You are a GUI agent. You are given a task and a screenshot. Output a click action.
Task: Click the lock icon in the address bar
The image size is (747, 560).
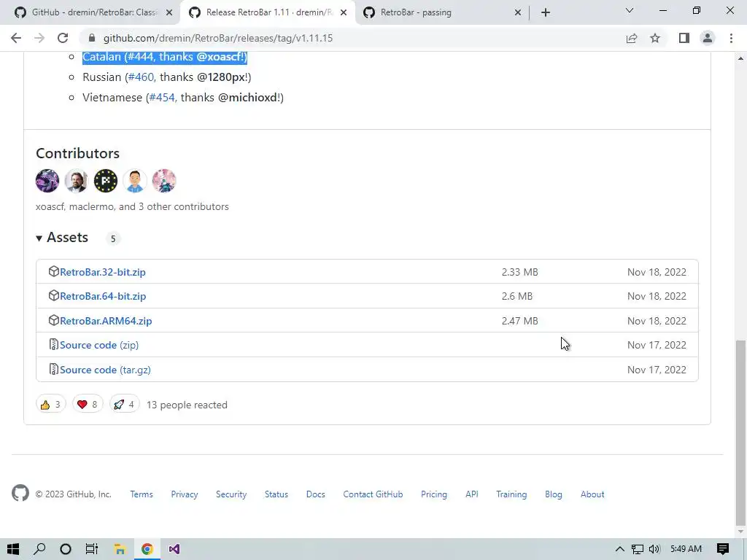click(x=92, y=38)
